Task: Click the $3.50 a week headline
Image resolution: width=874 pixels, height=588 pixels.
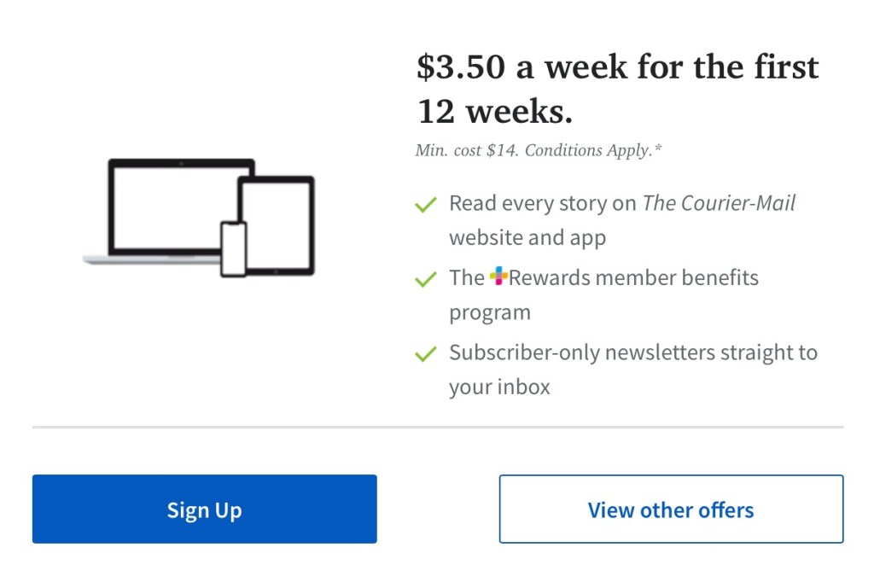Action: pos(617,89)
